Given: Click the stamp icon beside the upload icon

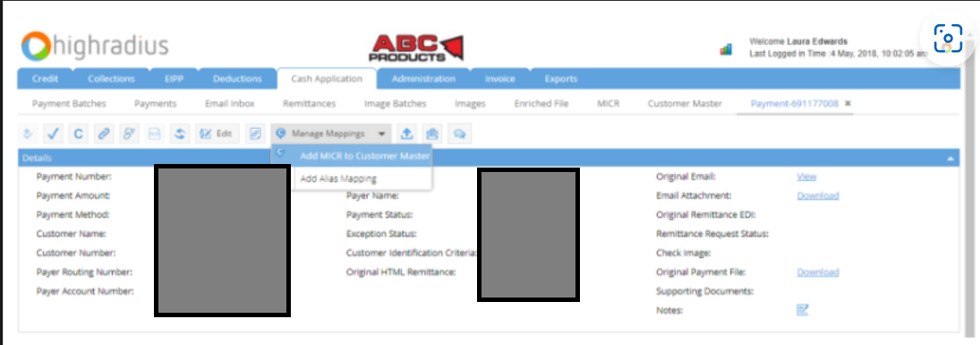Looking at the screenshot, I should tap(432, 134).
